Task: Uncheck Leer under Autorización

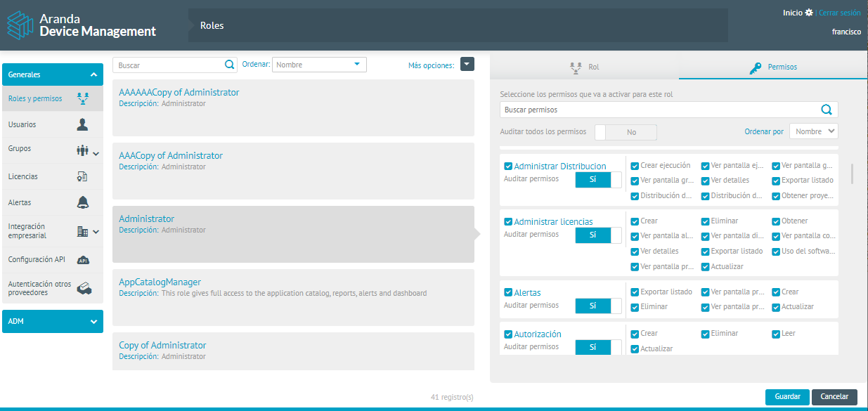Action: point(776,334)
